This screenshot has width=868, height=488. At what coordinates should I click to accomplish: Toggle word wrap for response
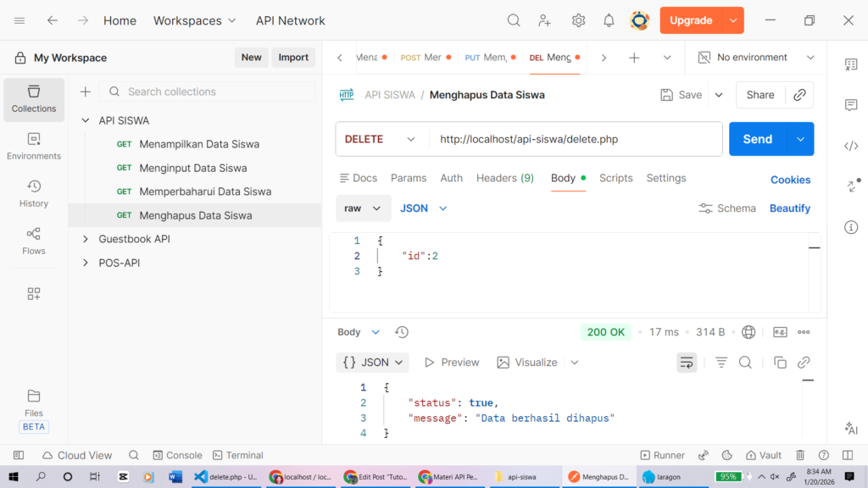[x=687, y=363]
